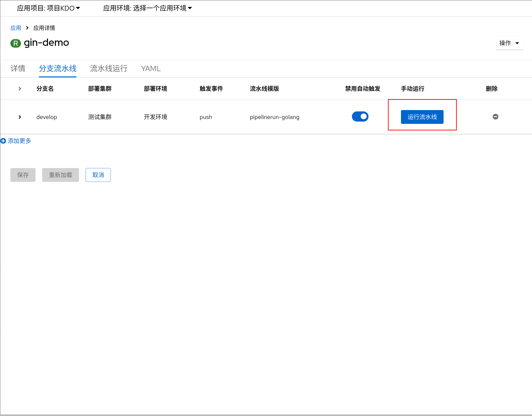532x416 pixels.
Task: Click the 运行流水线 button
Action: [x=422, y=117]
